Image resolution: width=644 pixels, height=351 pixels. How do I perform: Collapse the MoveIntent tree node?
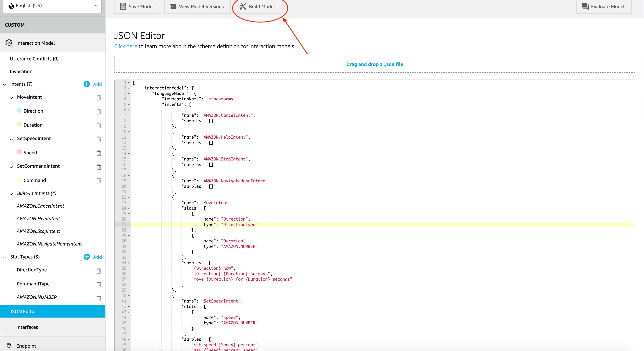coord(11,98)
